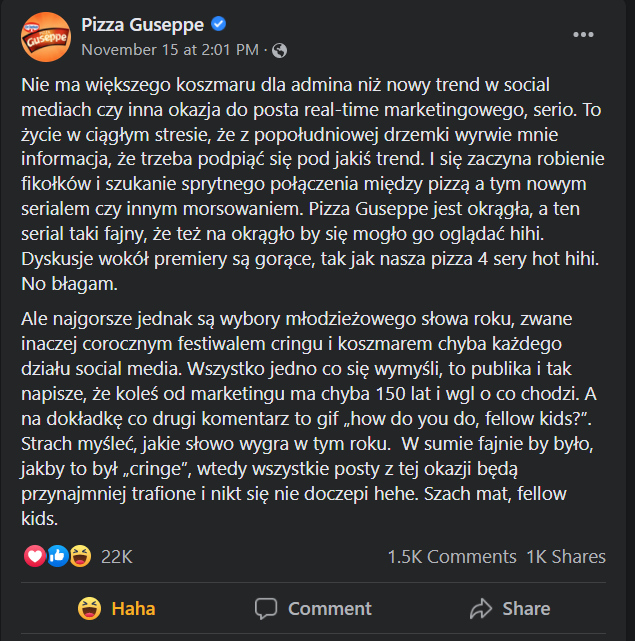Open the three-dots post options menu
635x641 pixels.
tap(583, 34)
